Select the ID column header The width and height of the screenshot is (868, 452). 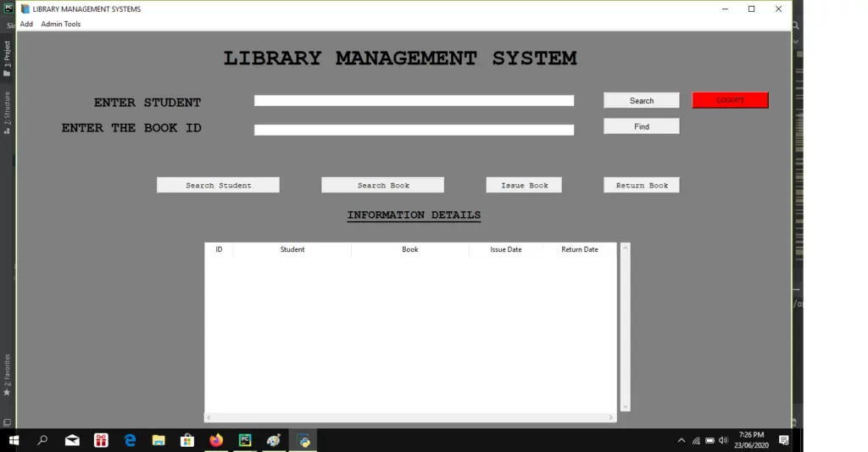click(x=220, y=250)
